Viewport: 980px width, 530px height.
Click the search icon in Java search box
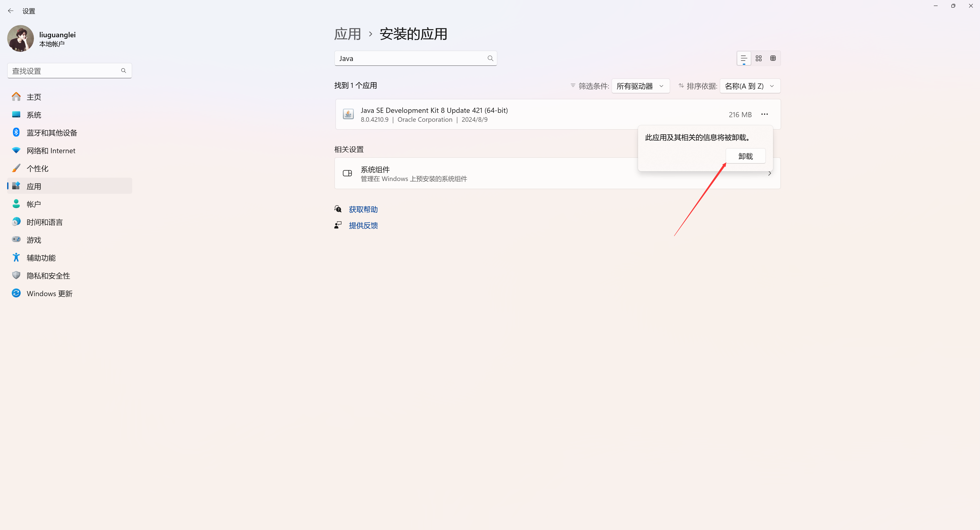490,58
